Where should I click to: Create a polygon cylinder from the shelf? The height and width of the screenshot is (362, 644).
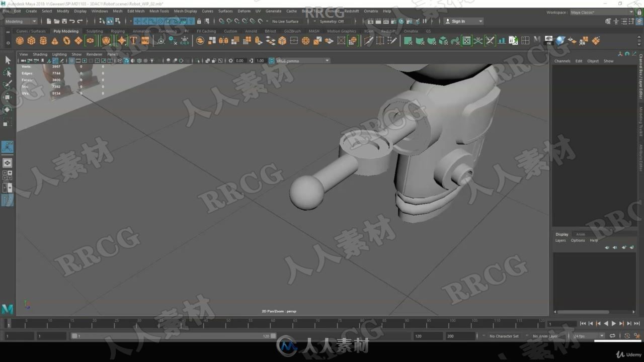pos(43,41)
